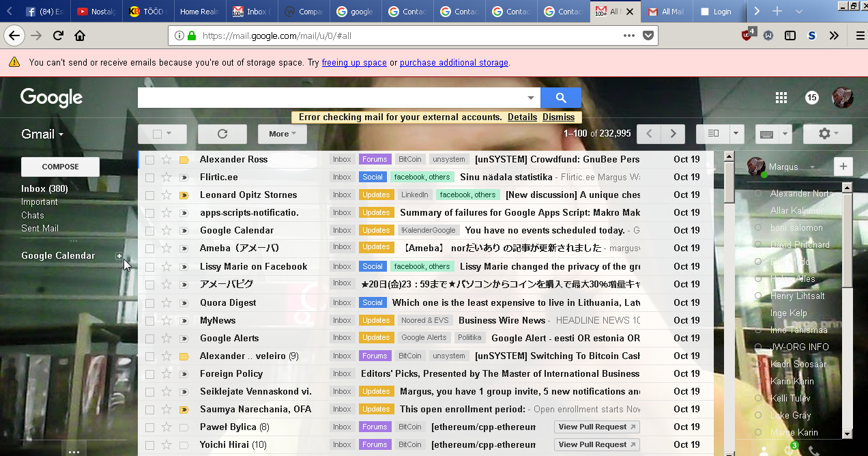Toggle split pane mode icon
Viewport: 868px width, 456px height.
coord(712,134)
